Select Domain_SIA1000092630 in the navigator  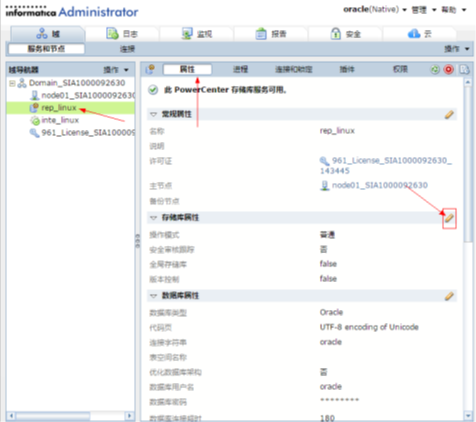pos(77,83)
